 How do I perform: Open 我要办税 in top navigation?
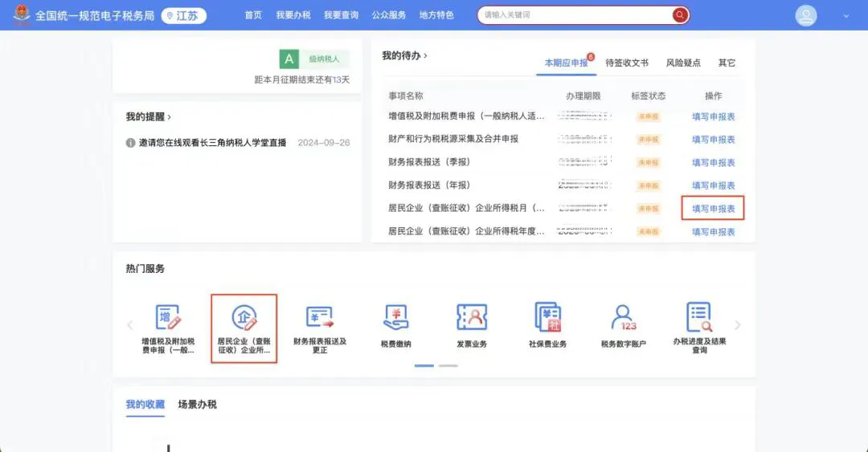click(293, 15)
